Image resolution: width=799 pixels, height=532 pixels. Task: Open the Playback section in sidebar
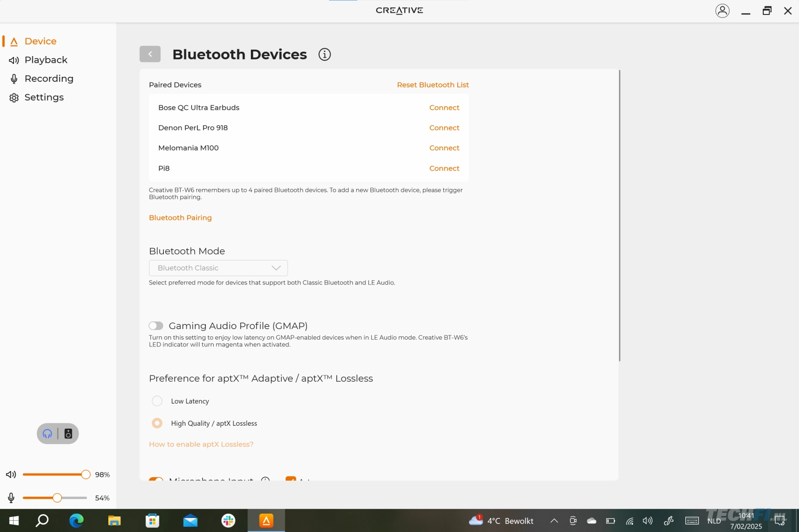pyautogui.click(x=46, y=60)
